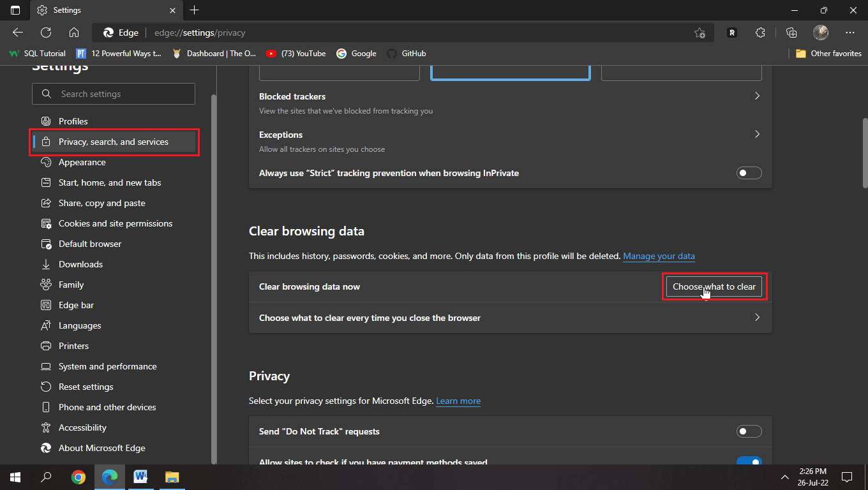Viewport: 868px width, 490px height.
Task: Reload the page with refresh icon
Action: [x=46, y=33]
